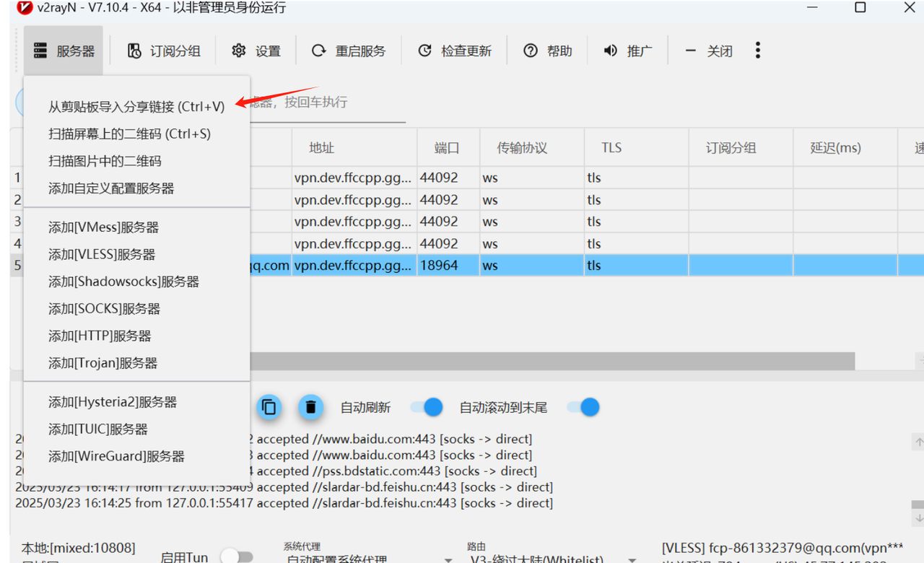Sort by the 传输协议 column header
This screenshot has width=924, height=563.
532,148
